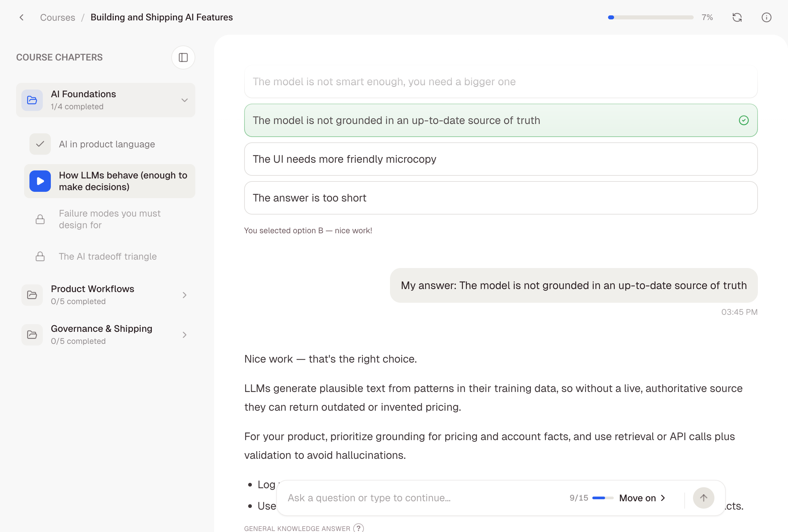
Task: Open the Courses breadcrumb link
Action: (58, 17)
